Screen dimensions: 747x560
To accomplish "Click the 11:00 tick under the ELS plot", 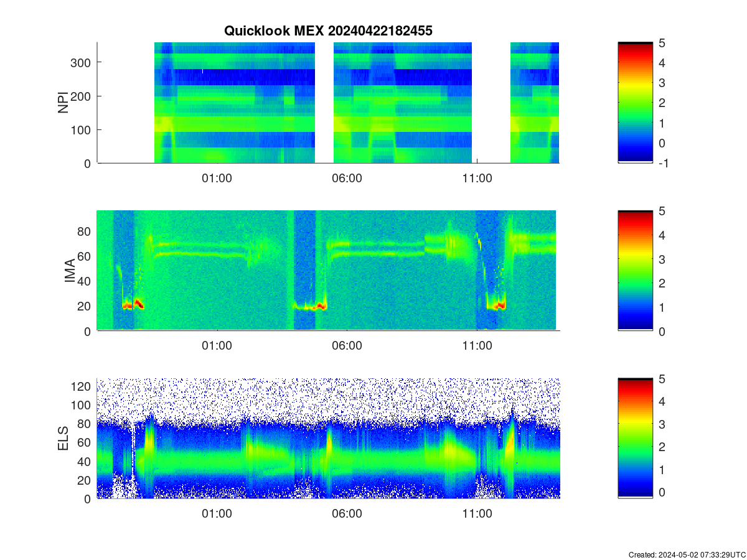I will point(477,514).
